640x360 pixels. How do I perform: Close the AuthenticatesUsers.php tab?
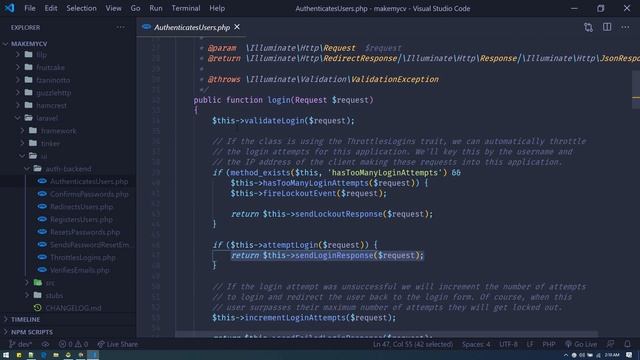pos(237,27)
